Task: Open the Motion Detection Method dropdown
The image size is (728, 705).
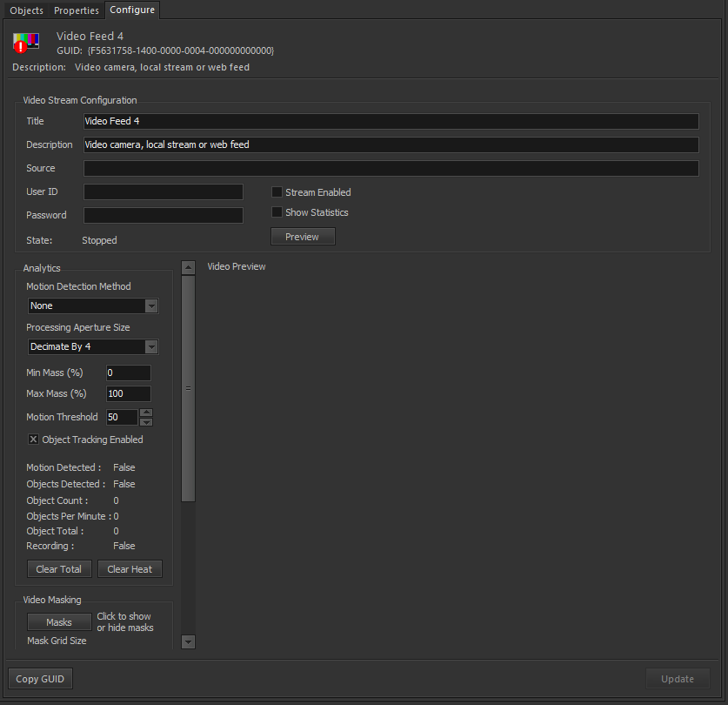Action: pyautogui.click(x=93, y=305)
